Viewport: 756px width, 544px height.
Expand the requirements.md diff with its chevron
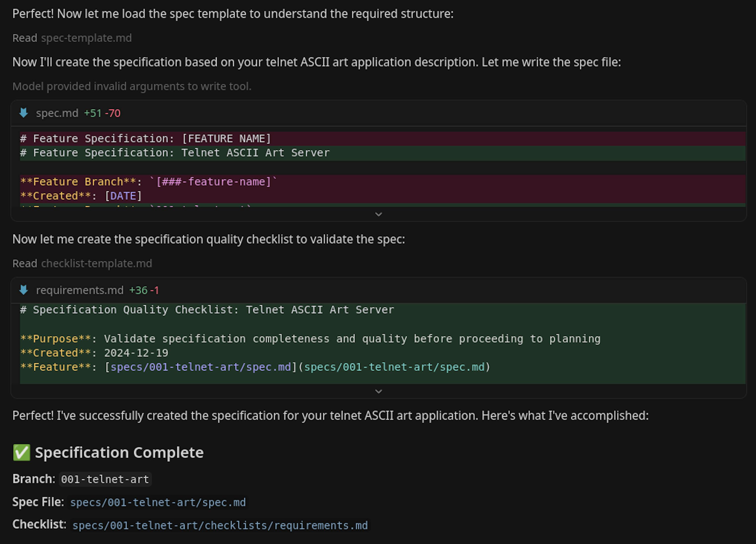378,391
